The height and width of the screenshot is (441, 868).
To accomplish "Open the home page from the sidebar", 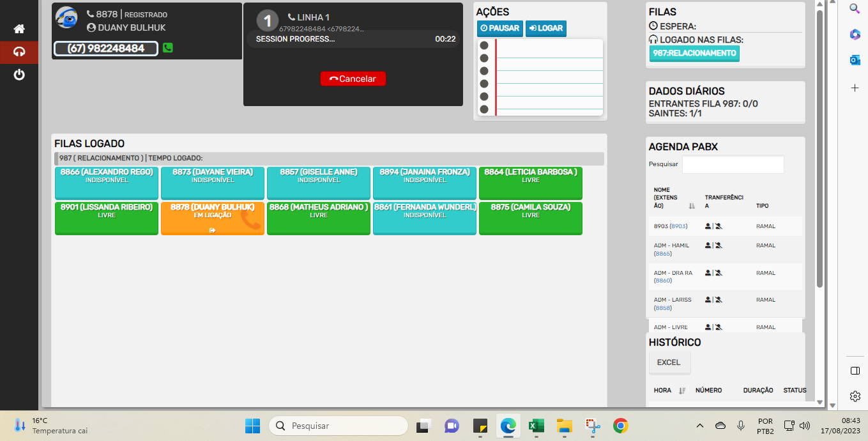I will [x=19, y=29].
